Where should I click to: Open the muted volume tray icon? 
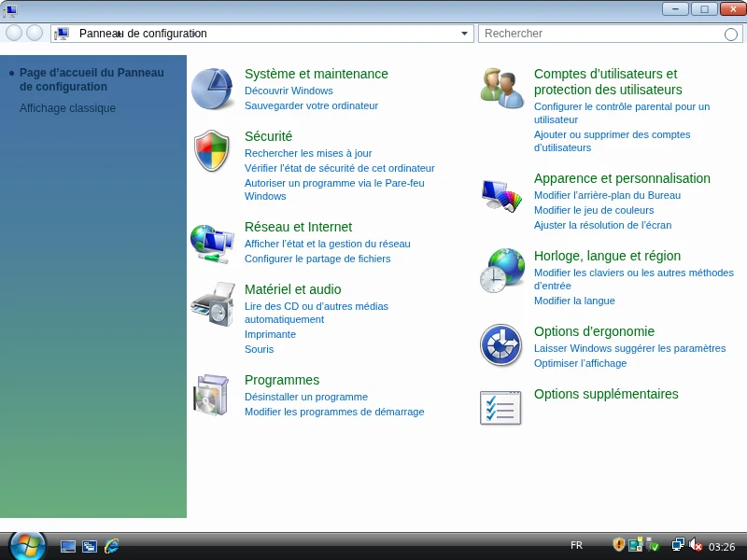[696, 544]
